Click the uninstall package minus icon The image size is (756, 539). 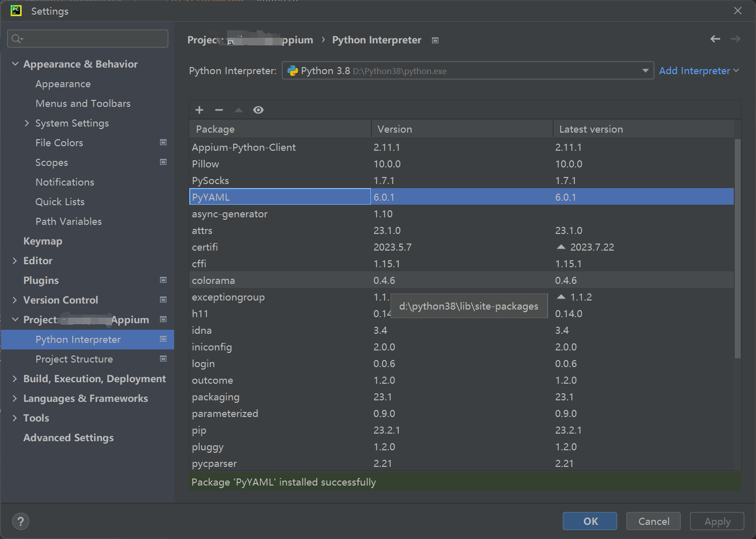point(219,110)
